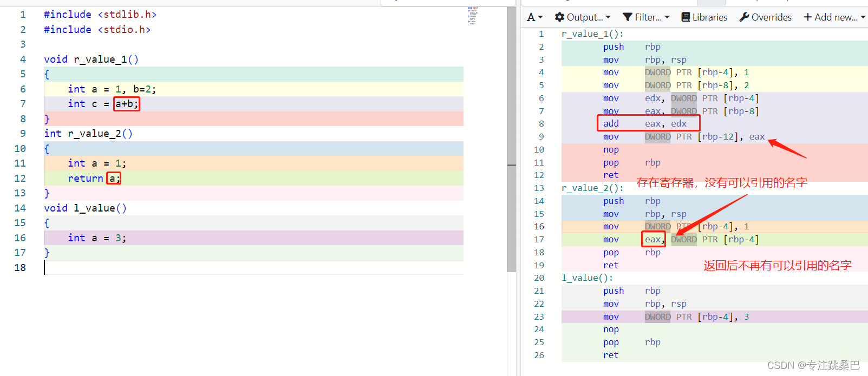Click line number 16 in assembly output

pyautogui.click(x=539, y=226)
